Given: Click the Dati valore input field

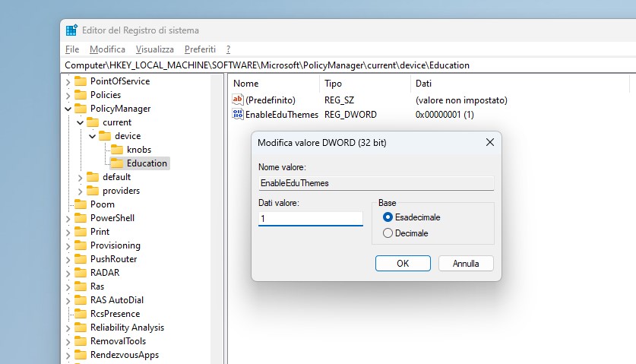Looking at the screenshot, I should [x=311, y=219].
